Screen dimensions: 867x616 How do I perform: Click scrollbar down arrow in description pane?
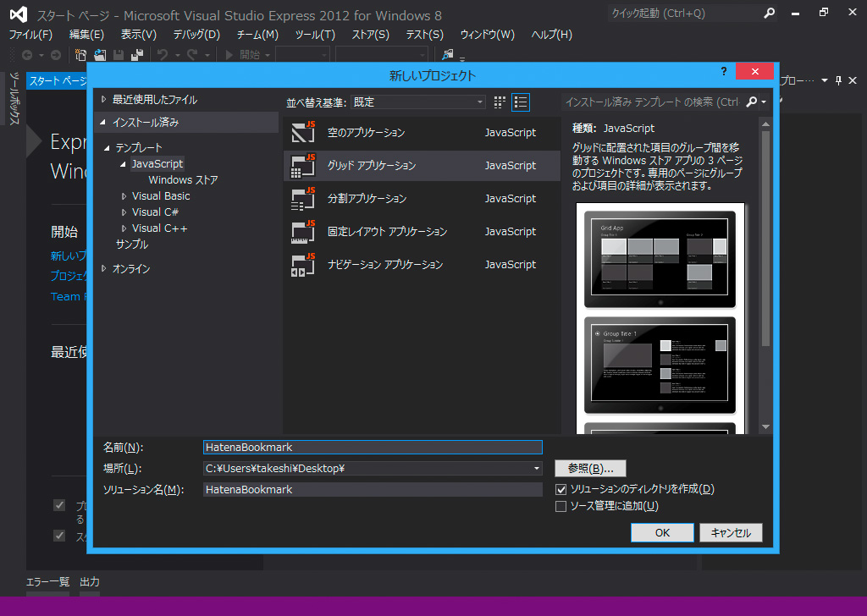765,426
